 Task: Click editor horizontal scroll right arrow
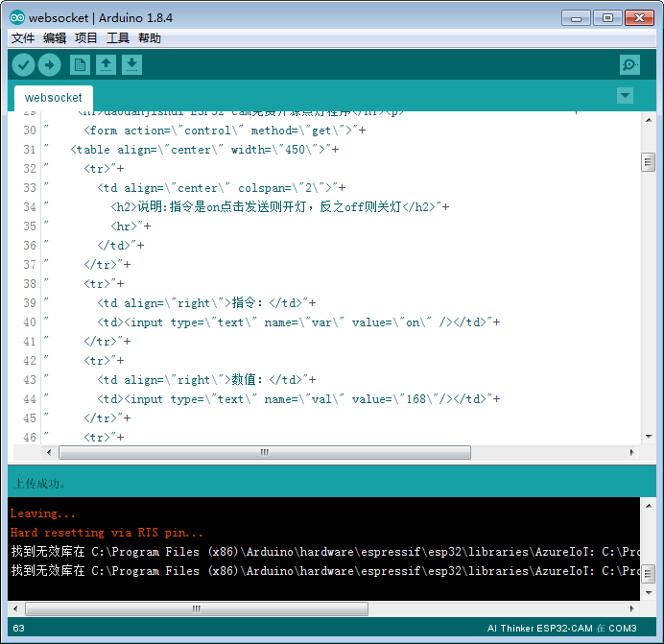pyautogui.click(x=631, y=452)
